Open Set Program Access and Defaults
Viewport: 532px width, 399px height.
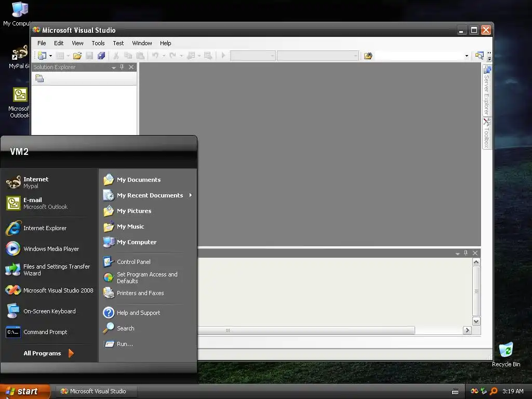pyautogui.click(x=148, y=277)
